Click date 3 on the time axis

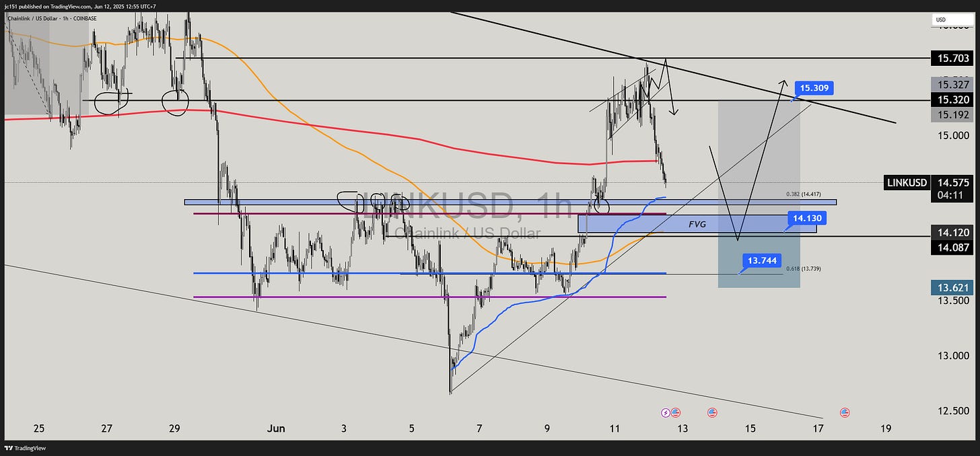(x=344, y=428)
